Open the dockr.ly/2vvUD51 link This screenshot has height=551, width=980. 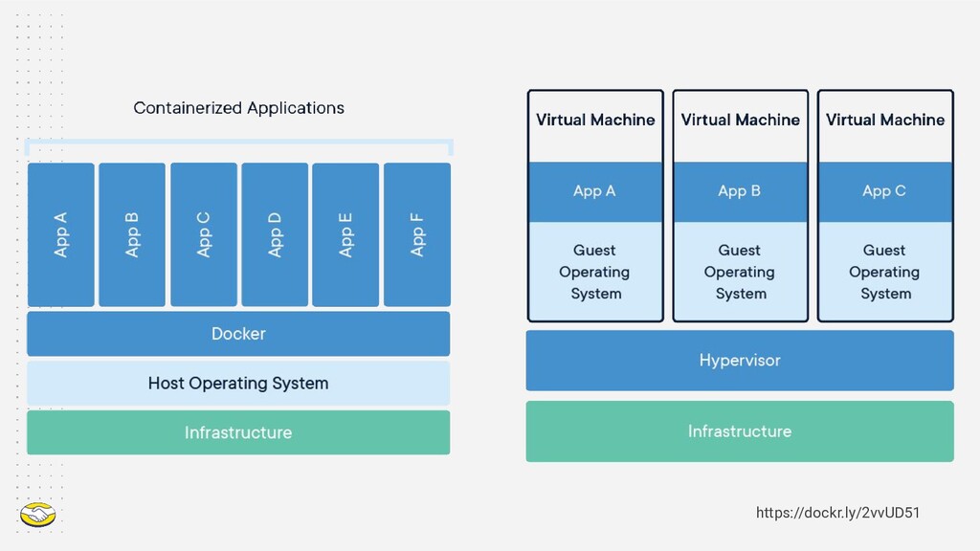[837, 513]
